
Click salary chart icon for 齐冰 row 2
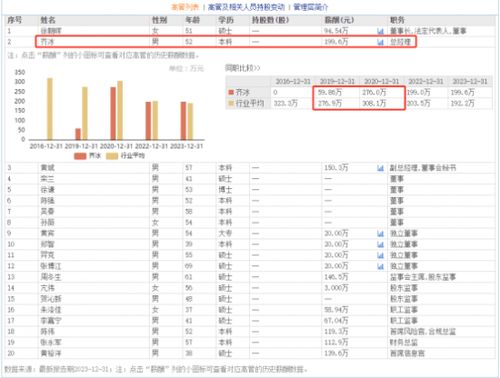point(380,42)
